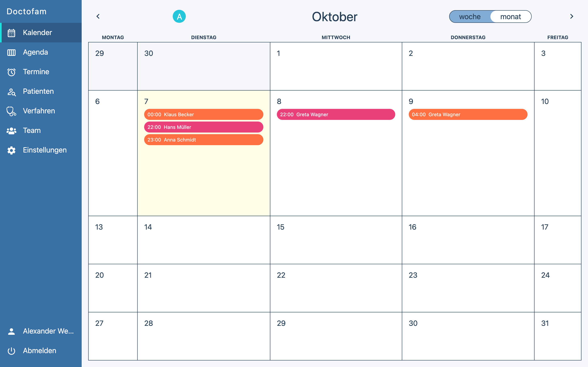Click the Team group icon
The height and width of the screenshot is (367, 588).
tap(11, 131)
